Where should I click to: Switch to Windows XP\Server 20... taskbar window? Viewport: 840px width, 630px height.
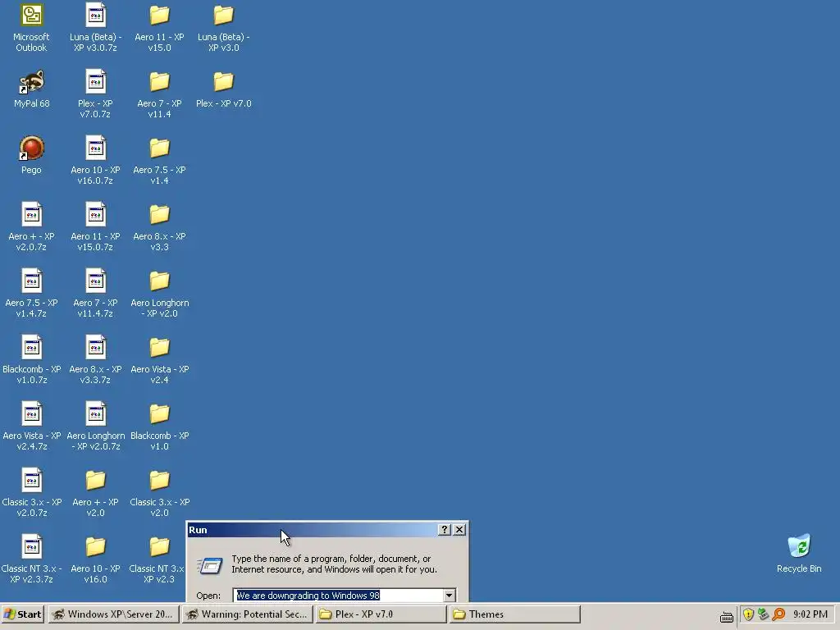(114, 614)
